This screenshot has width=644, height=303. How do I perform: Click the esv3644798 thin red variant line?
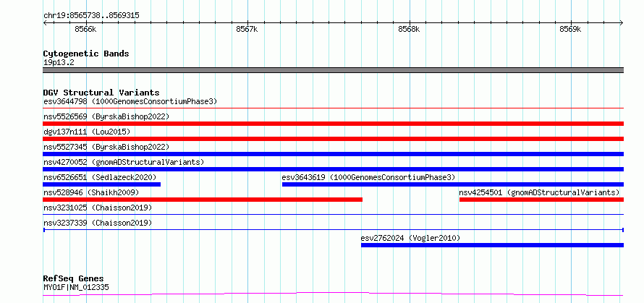[x=334, y=108]
